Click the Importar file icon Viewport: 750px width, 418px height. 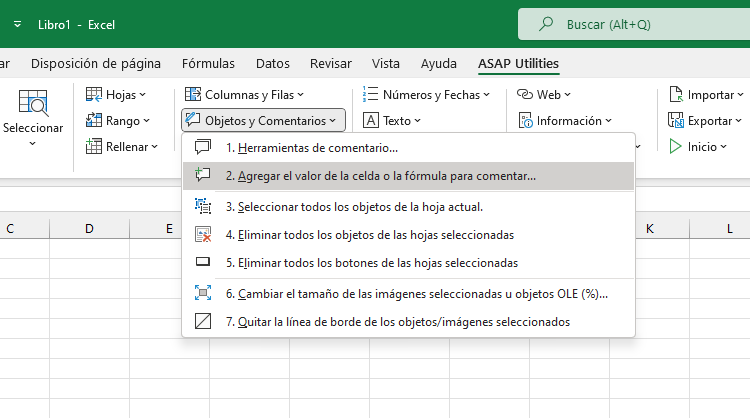tap(676, 95)
